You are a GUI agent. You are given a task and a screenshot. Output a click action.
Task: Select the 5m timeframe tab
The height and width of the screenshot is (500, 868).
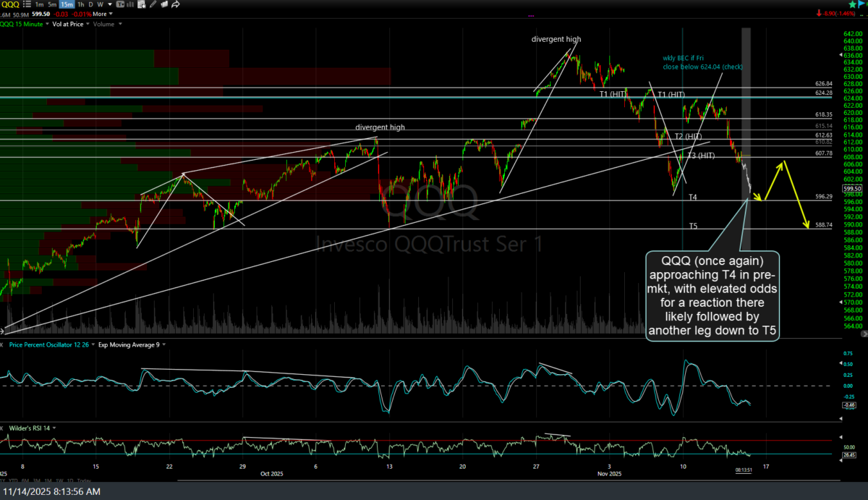click(52, 4)
